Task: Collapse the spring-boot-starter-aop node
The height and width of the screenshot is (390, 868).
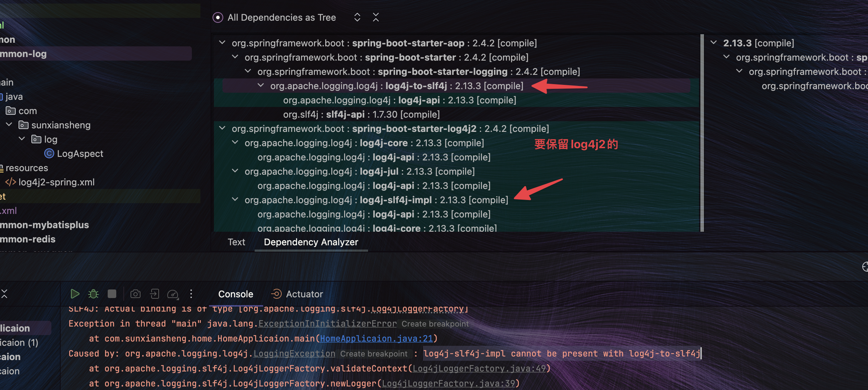Action: [x=222, y=43]
